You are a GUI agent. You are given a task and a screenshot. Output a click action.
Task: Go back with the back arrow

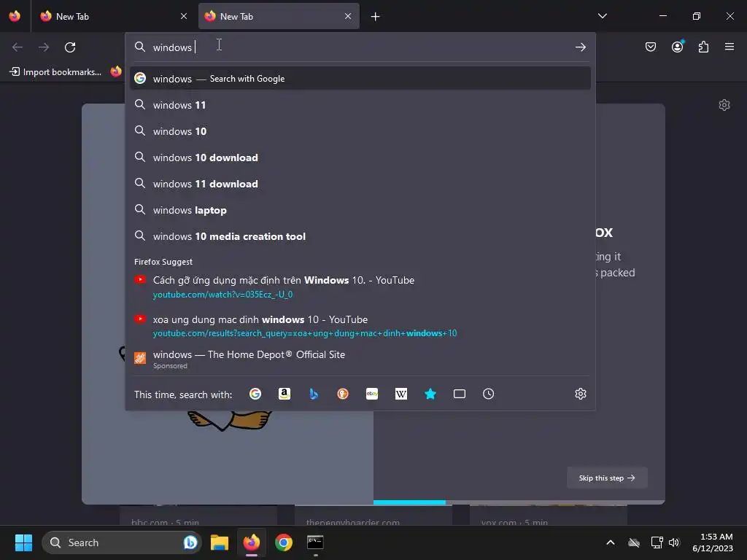click(x=18, y=47)
